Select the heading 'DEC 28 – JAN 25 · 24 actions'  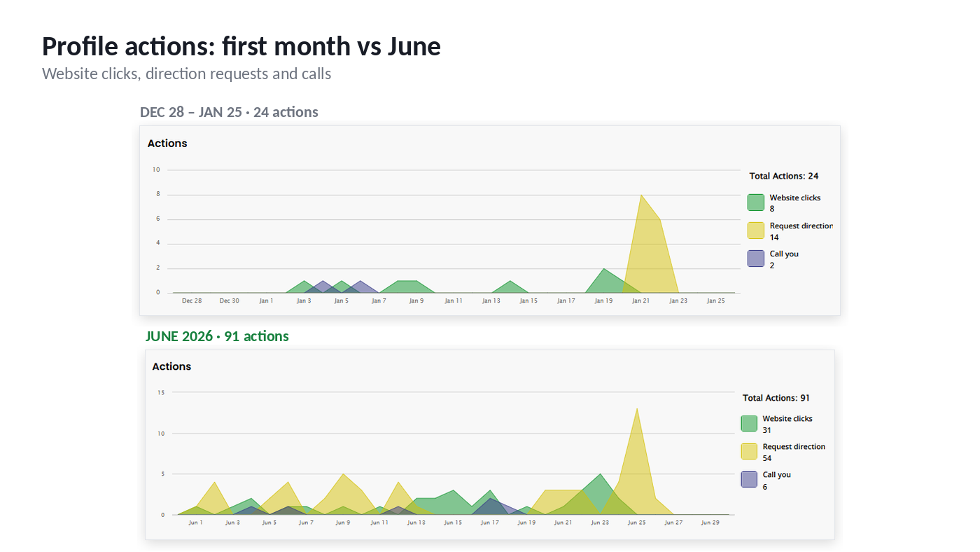[x=229, y=112]
